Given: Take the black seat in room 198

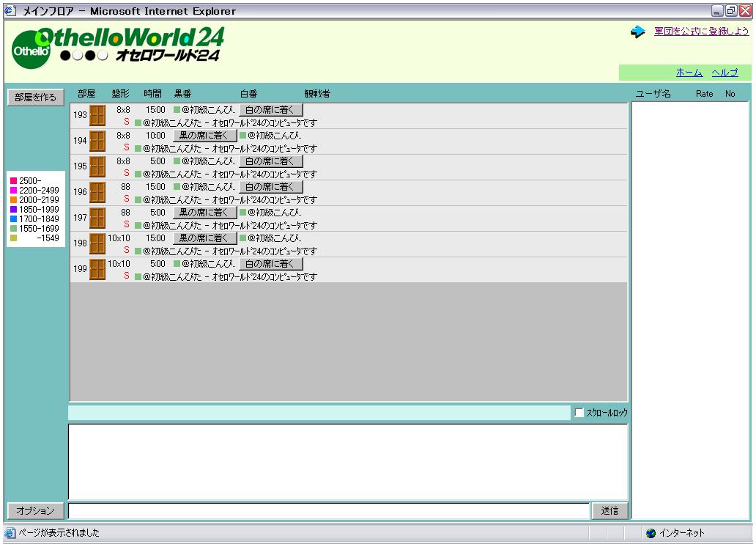Looking at the screenshot, I should 205,238.
